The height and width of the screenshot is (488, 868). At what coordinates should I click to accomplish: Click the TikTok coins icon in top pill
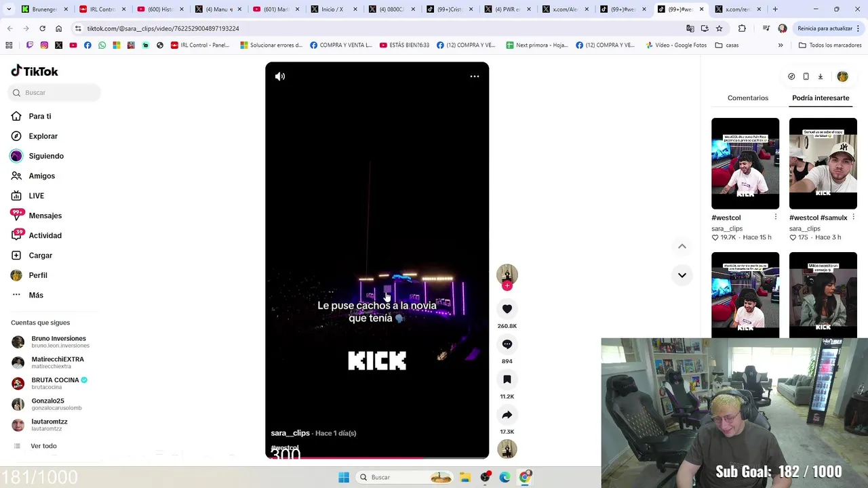tap(791, 77)
